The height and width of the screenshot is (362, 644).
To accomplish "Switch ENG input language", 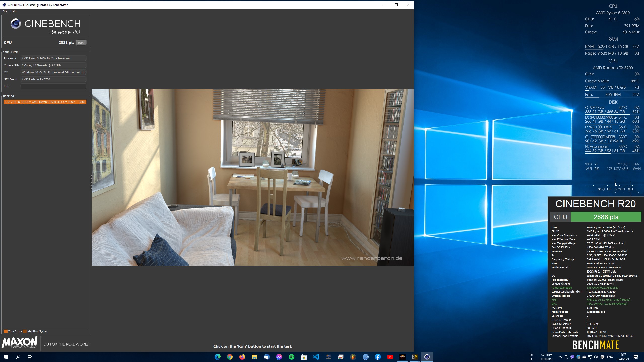I will (610, 357).
